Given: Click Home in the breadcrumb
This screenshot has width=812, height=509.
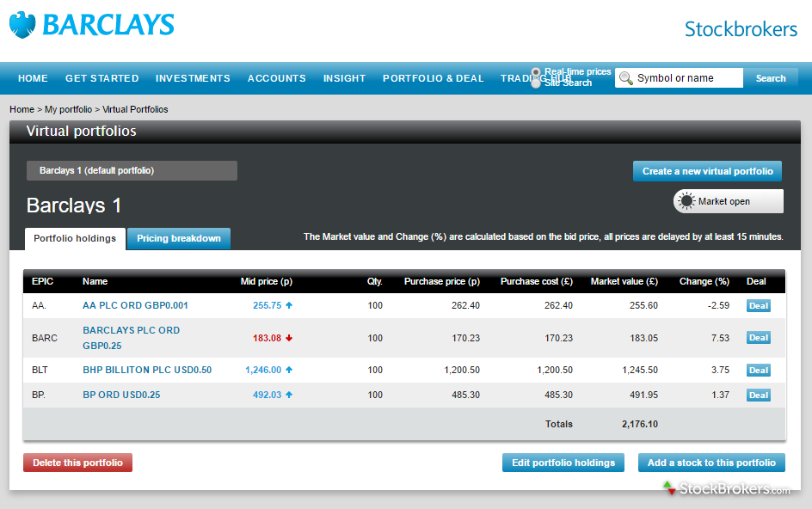Looking at the screenshot, I should [x=22, y=110].
